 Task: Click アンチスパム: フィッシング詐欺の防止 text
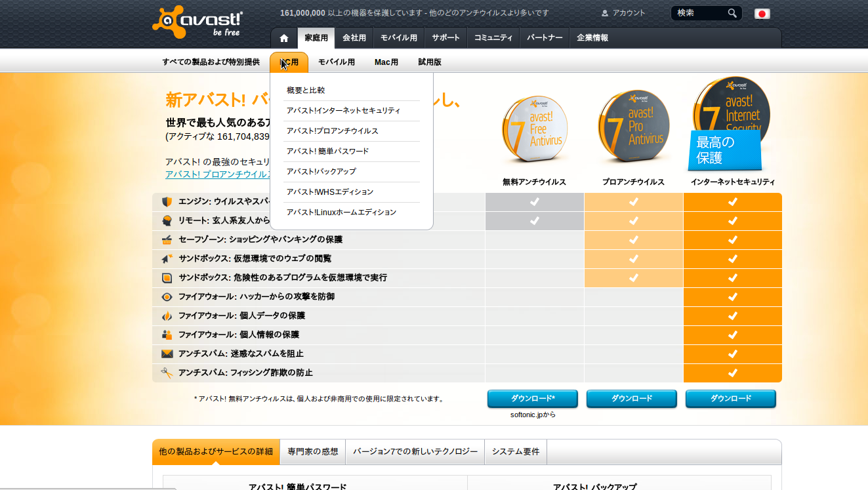pos(245,373)
